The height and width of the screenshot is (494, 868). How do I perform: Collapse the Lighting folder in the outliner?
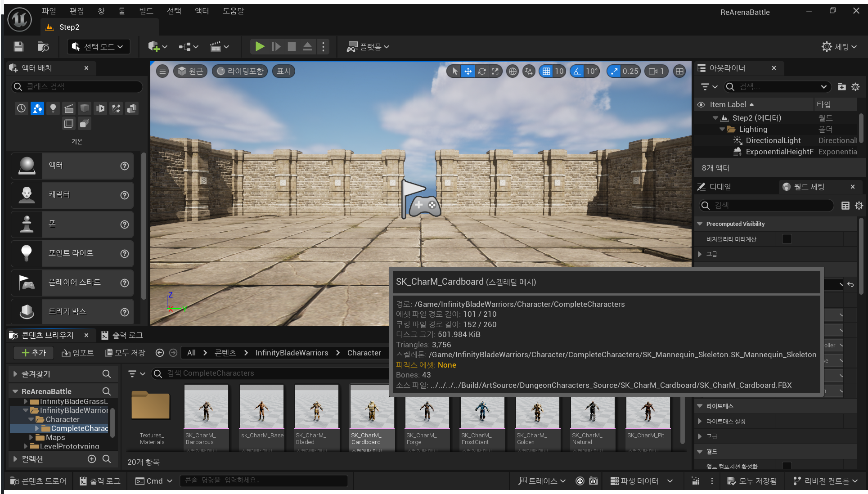722,129
